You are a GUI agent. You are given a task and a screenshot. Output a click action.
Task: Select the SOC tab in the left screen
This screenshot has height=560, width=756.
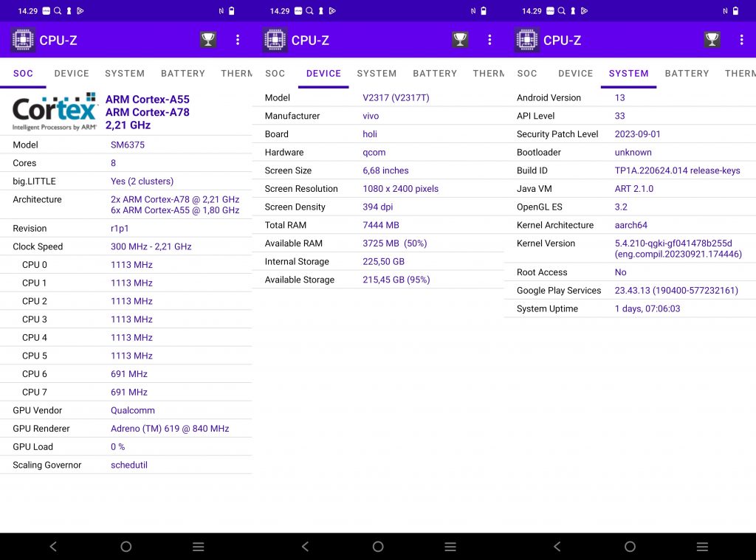pyautogui.click(x=23, y=73)
